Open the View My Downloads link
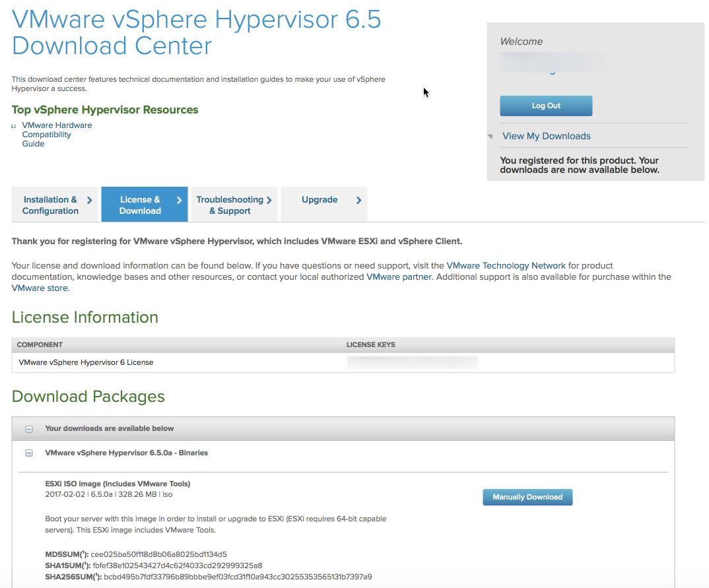 coord(547,136)
